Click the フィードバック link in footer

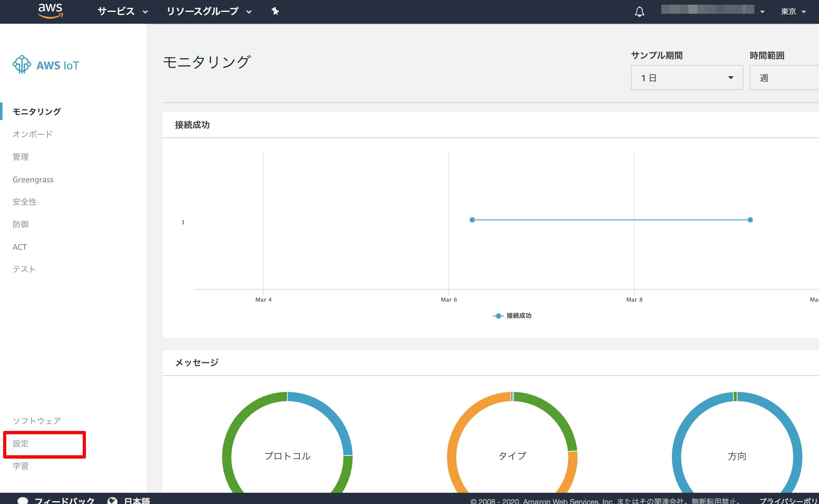(65, 500)
